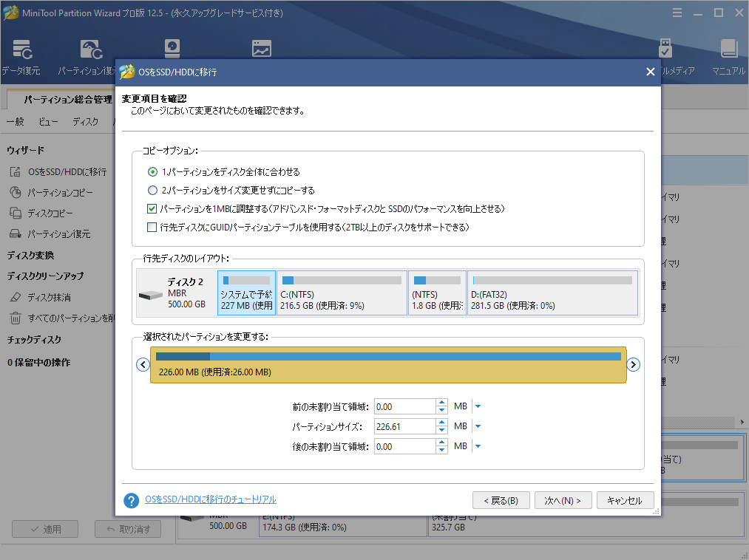749x560 pixels.
Task: Click 325.7 GB unallocated partition in main window
Action: click(x=585, y=525)
